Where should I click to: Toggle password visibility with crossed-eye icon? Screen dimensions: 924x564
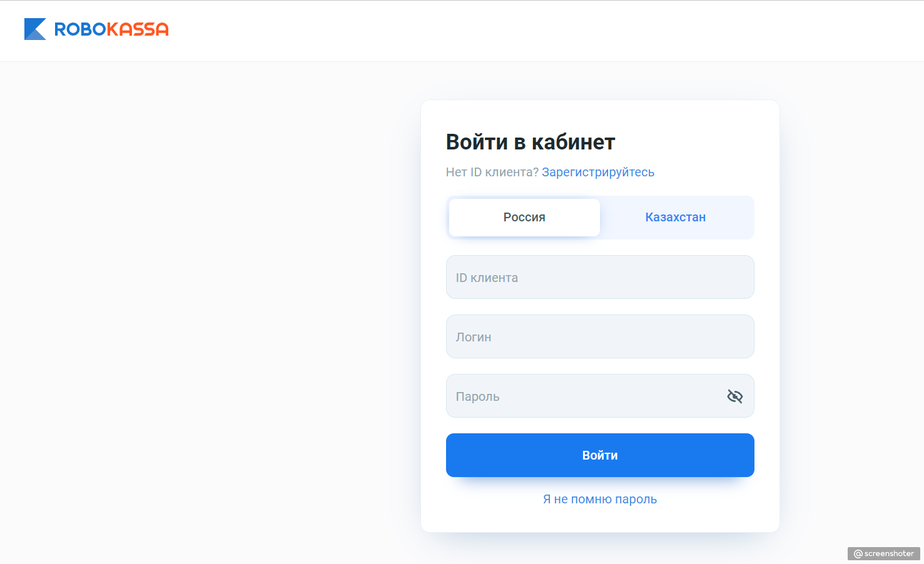(735, 396)
